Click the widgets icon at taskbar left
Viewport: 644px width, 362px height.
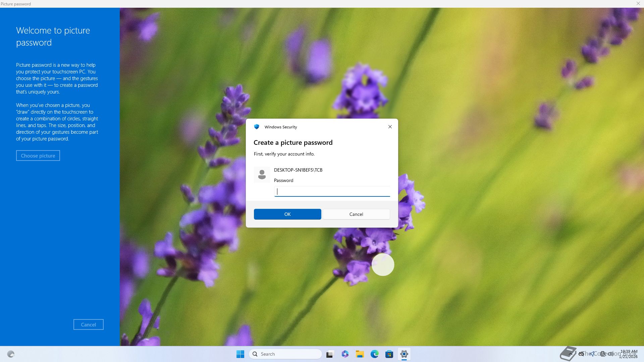(11, 354)
